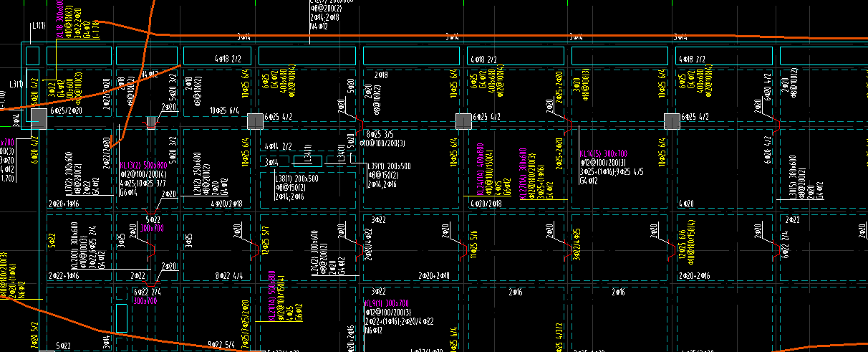Select the L3(1) beam label

[x=16, y=85]
